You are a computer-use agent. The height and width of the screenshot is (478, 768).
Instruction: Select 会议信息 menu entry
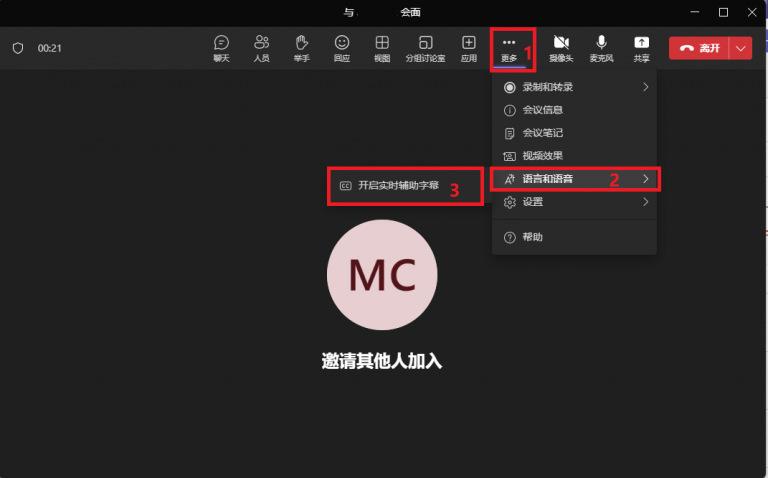tap(543, 110)
